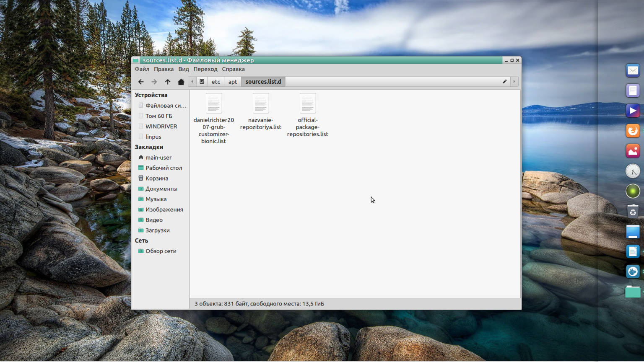Select the etc breadcrumb segment
The height and width of the screenshot is (362, 644).
click(216, 81)
